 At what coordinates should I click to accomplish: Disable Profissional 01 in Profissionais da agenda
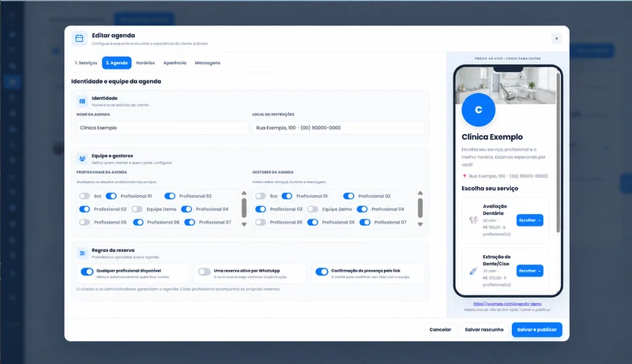[111, 196]
